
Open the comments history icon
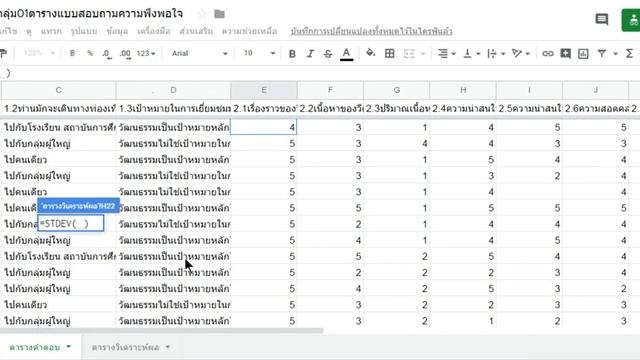(602, 19)
